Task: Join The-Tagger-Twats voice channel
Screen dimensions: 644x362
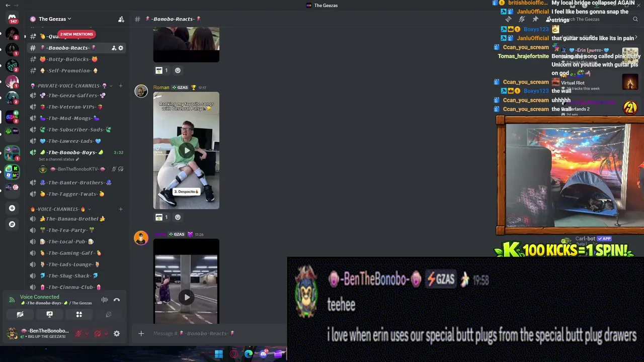Action: [76, 194]
